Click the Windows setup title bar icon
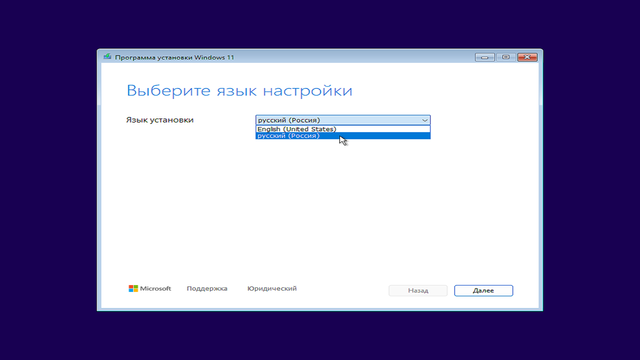 107,57
